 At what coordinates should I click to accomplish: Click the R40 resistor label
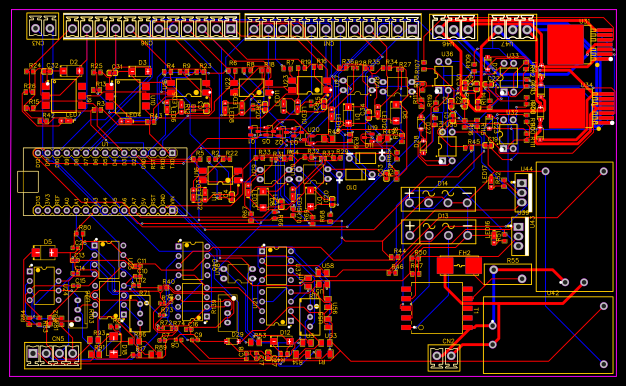pyautogui.click(x=169, y=281)
